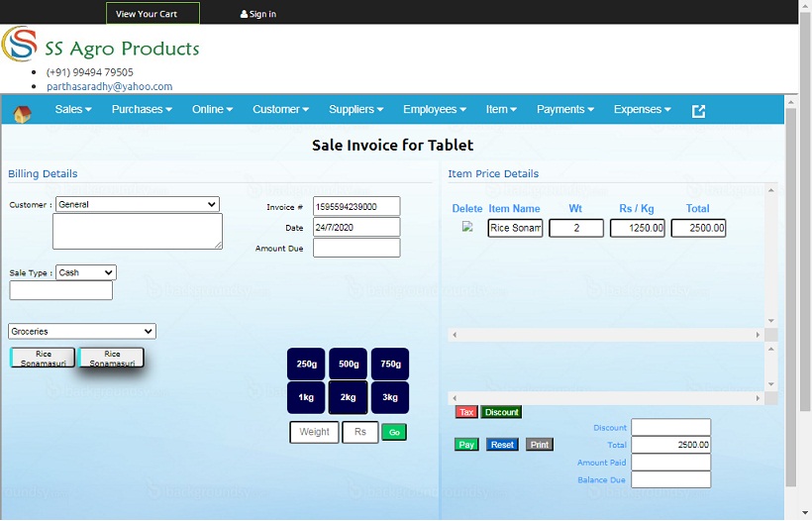The image size is (812, 521).
Task: Open the Online menu
Action: pos(212,109)
